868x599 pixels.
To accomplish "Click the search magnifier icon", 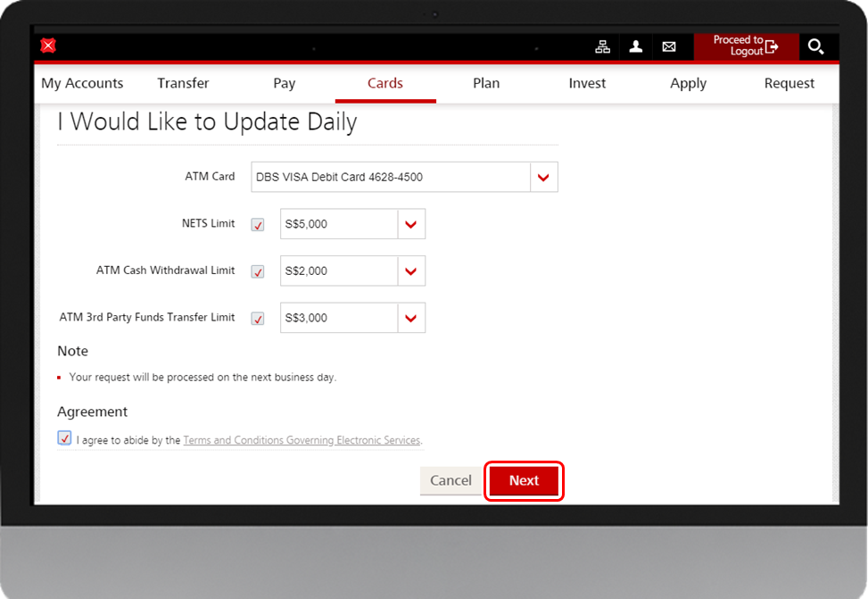I will pyautogui.click(x=815, y=46).
